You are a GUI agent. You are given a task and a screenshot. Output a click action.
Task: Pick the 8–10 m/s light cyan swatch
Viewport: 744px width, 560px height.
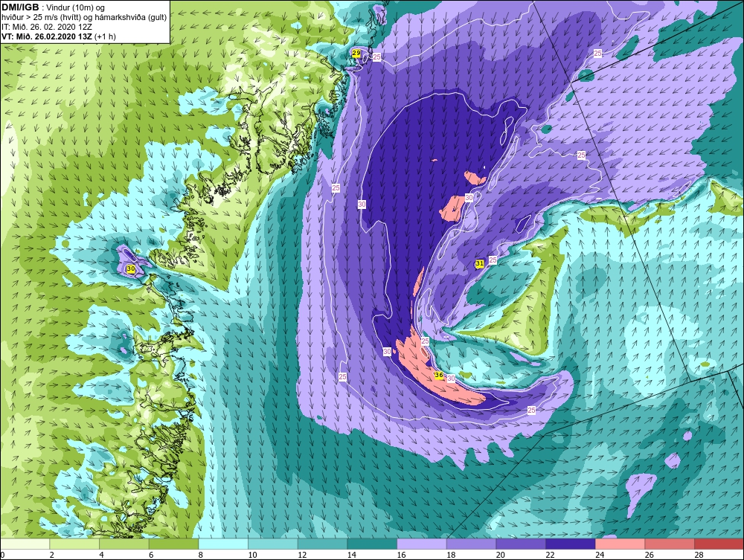pyautogui.click(x=223, y=544)
